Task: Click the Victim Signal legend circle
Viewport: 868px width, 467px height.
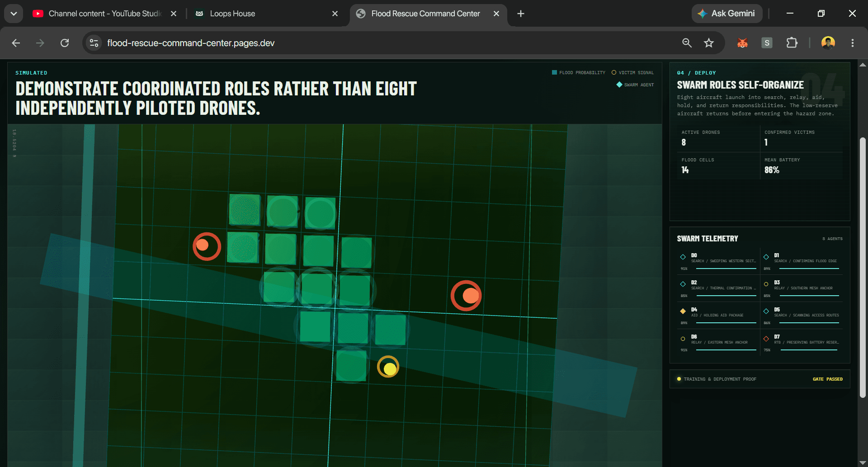Action: pos(613,72)
